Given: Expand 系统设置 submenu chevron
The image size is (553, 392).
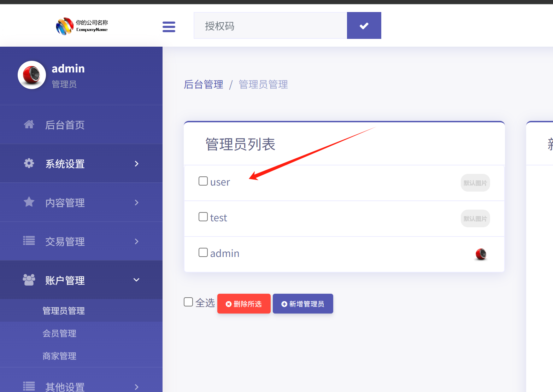Looking at the screenshot, I should click(x=137, y=164).
